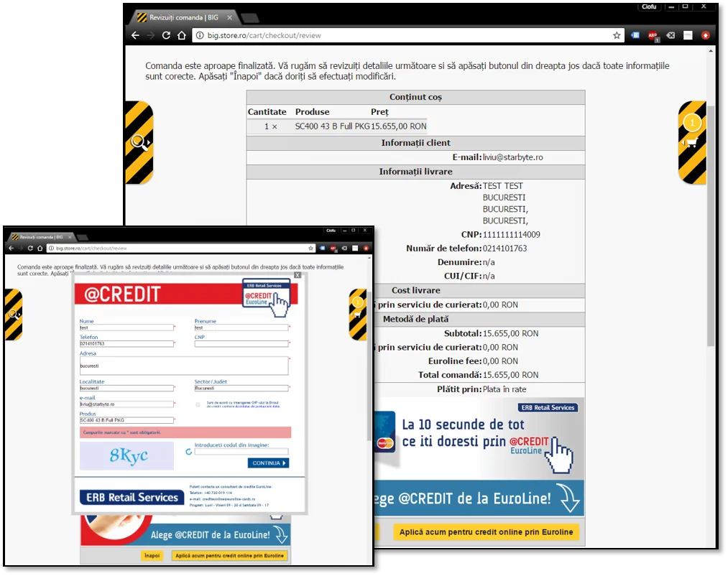Screen dimensions: 728x576
Task: Close the @CREDIT popup form
Action: (x=298, y=275)
